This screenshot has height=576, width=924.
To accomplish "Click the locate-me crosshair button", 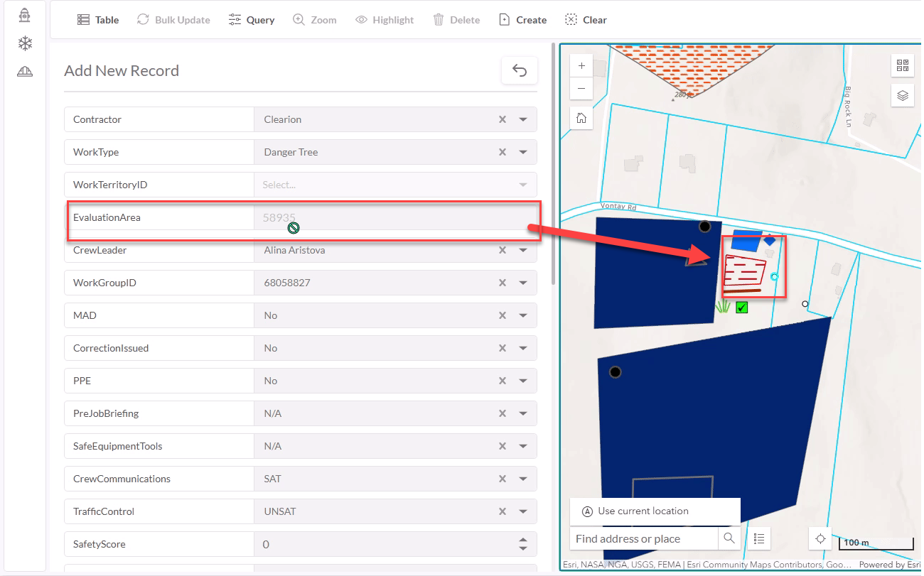I will pos(820,538).
